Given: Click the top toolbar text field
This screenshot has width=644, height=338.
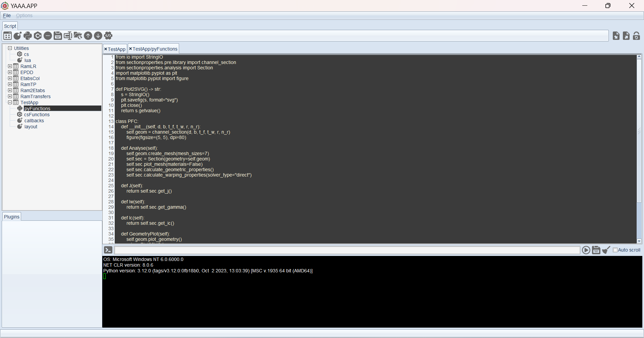Looking at the screenshot, I should 361,36.
